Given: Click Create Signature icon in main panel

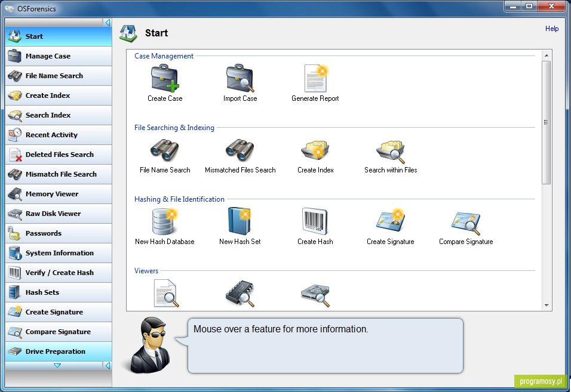Looking at the screenshot, I should point(391,220).
